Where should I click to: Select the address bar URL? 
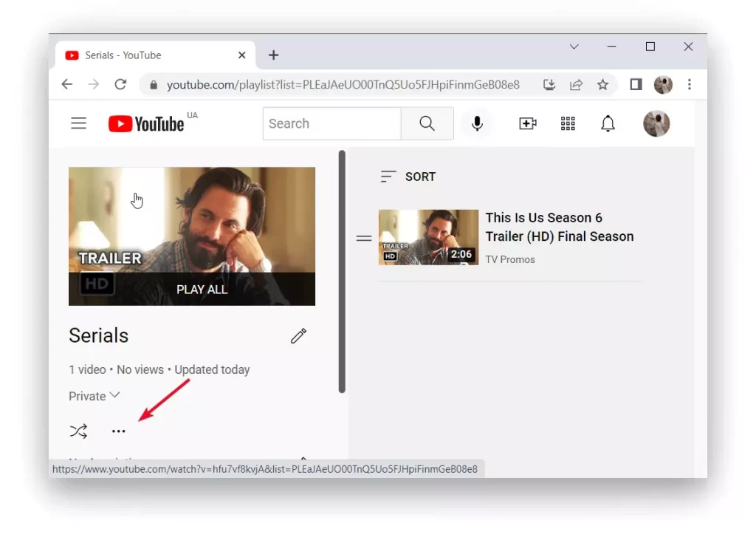(x=343, y=85)
